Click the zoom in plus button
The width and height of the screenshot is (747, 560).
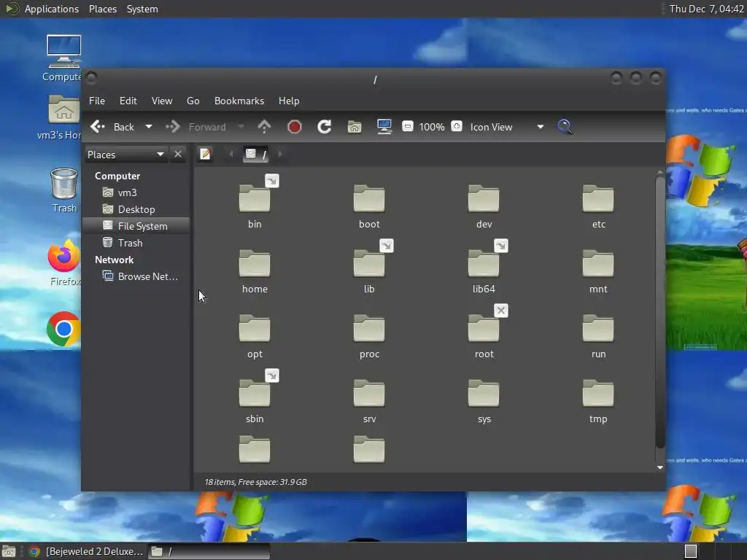click(457, 127)
